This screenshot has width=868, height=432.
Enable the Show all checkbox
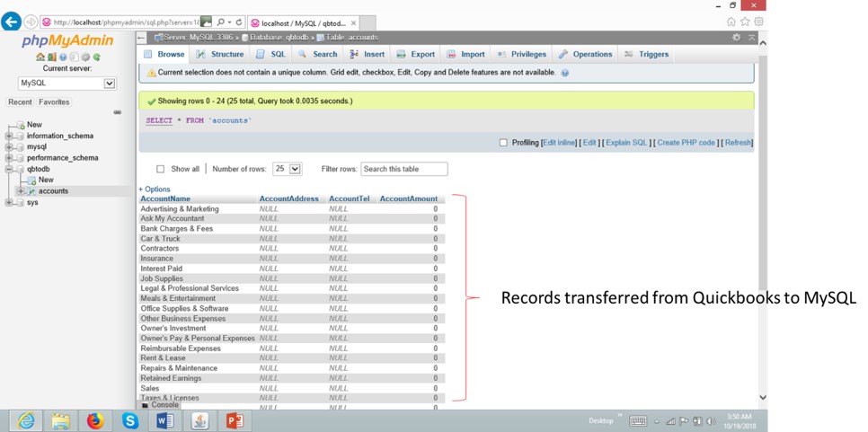coord(161,169)
